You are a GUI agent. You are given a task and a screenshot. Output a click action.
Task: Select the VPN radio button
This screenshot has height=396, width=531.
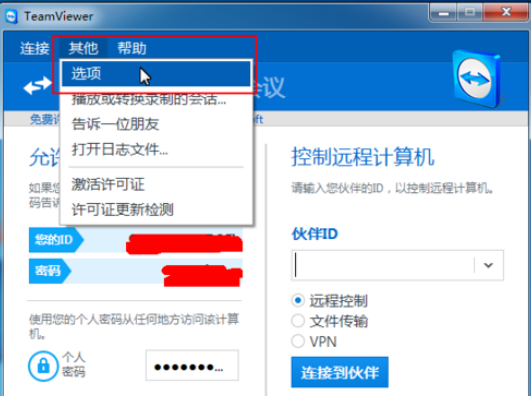click(298, 341)
